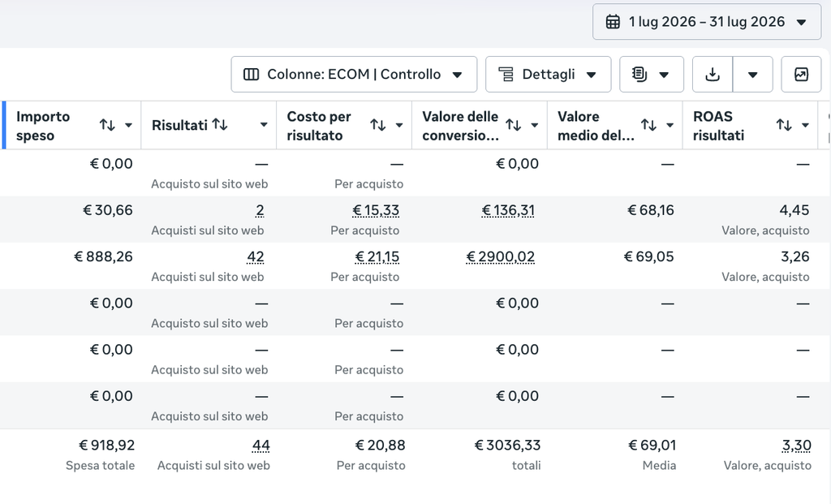Click the ROAS risultati header text
831x504 pixels.
pos(719,126)
